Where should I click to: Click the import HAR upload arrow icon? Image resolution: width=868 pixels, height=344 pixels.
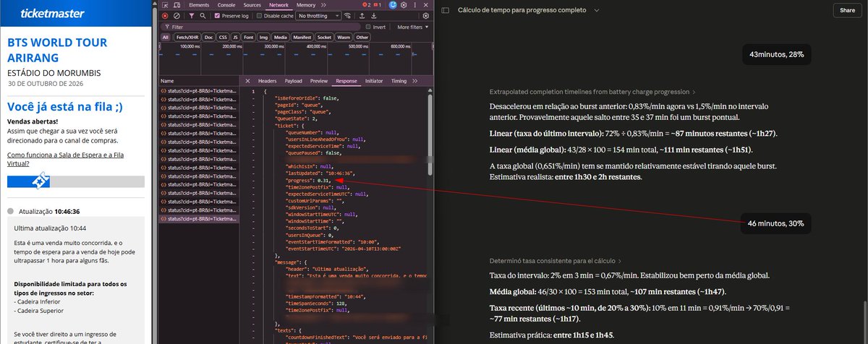(362, 16)
